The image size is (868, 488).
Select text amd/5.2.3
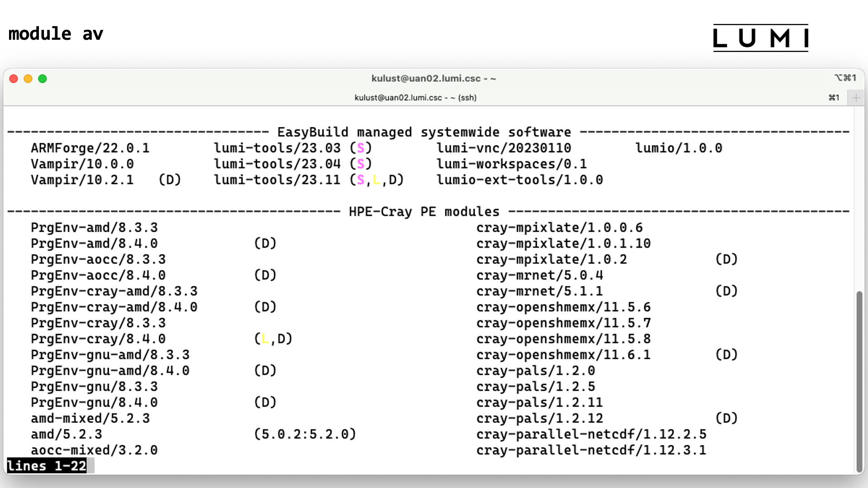point(66,434)
